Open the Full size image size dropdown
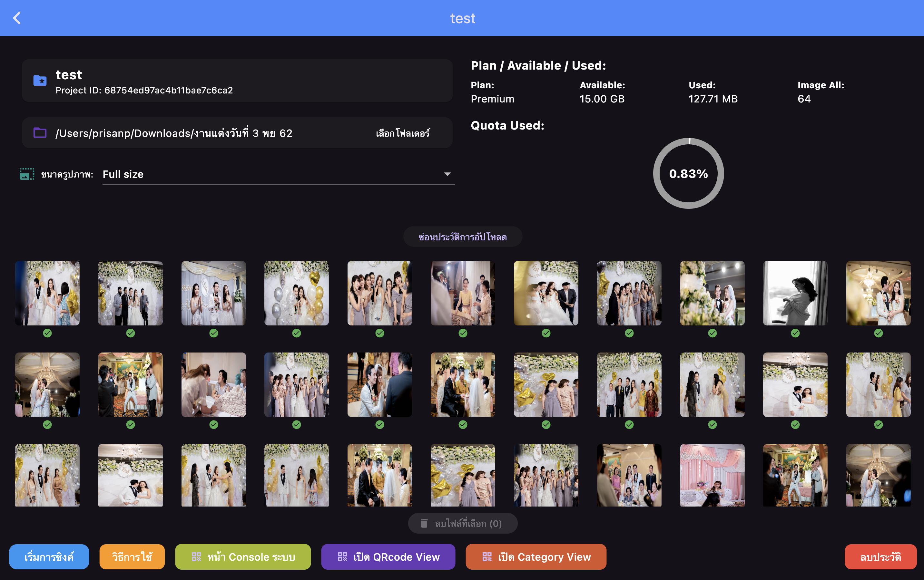The height and width of the screenshot is (580, 924). click(279, 174)
